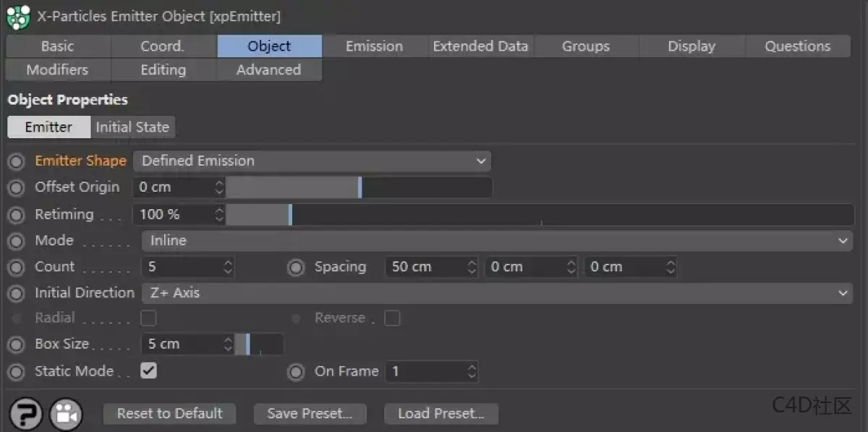Image resolution: width=868 pixels, height=432 pixels.
Task: Click the X-Particles emitter icon in the title bar
Action: click(18, 16)
